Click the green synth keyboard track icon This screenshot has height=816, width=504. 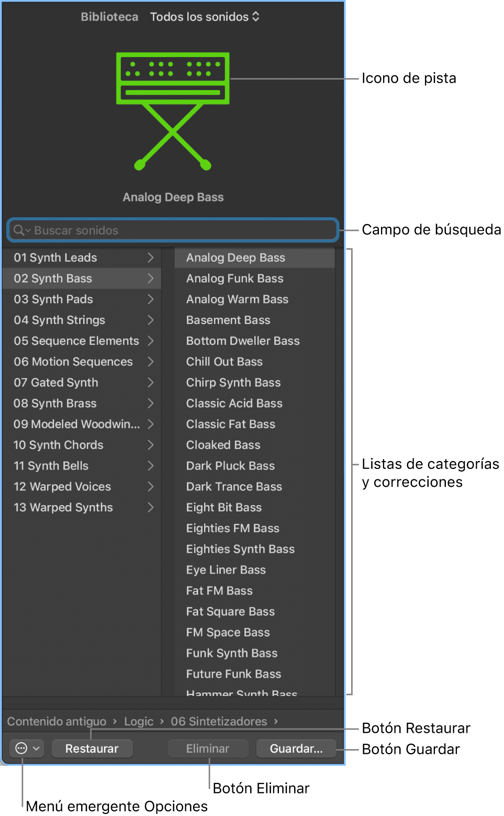[x=173, y=111]
